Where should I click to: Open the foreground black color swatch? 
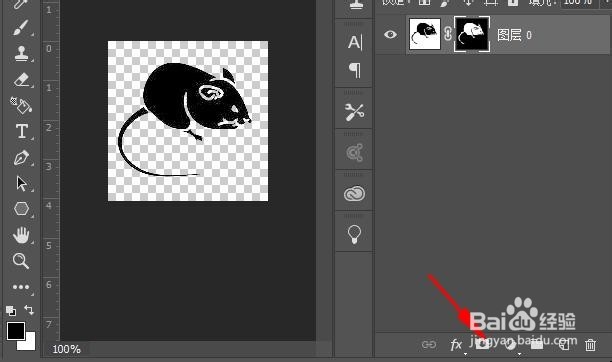[16, 331]
